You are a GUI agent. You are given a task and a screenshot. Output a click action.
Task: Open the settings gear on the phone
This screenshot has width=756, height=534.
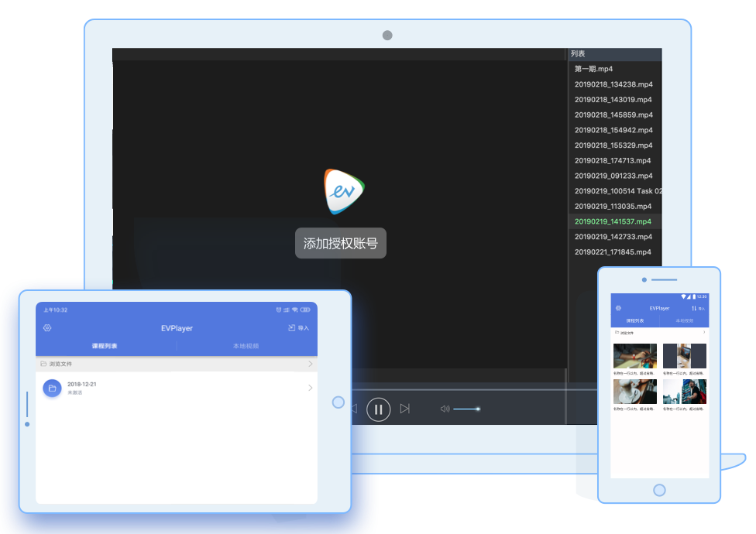click(618, 308)
